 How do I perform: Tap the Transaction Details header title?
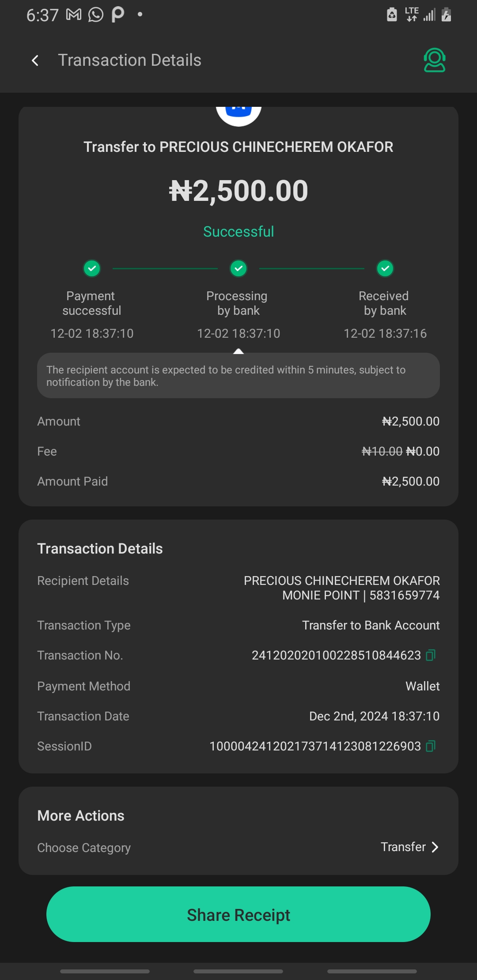coord(129,60)
